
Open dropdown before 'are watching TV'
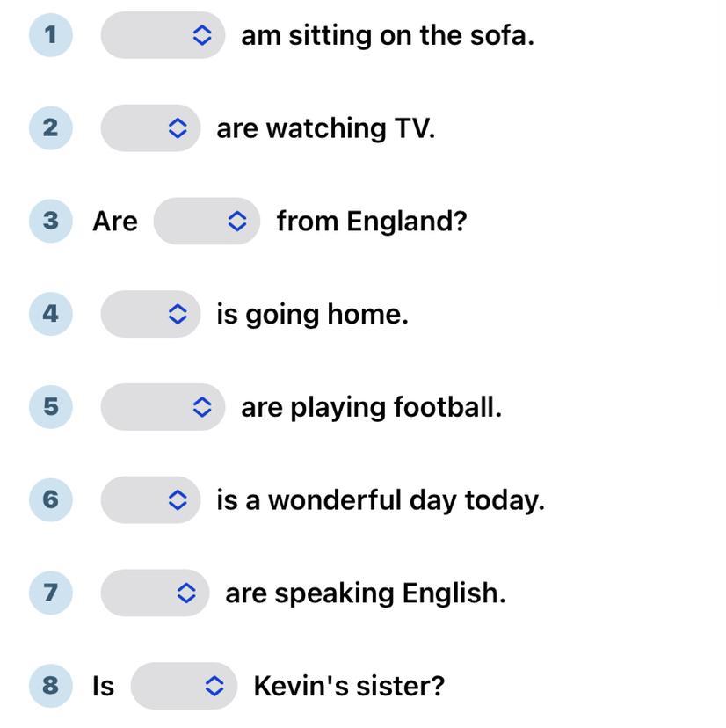tap(150, 128)
